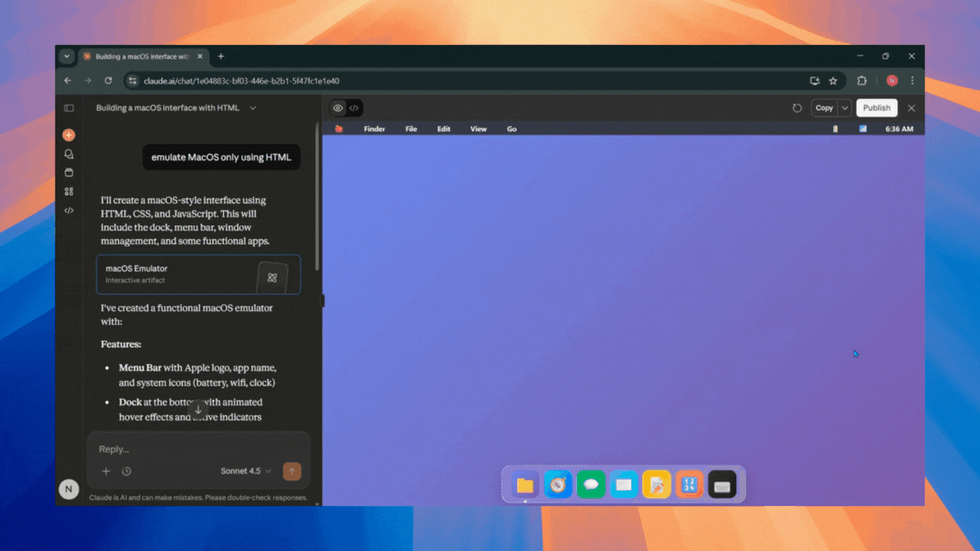Click the Apple logo in the emulated menu bar

[339, 128]
